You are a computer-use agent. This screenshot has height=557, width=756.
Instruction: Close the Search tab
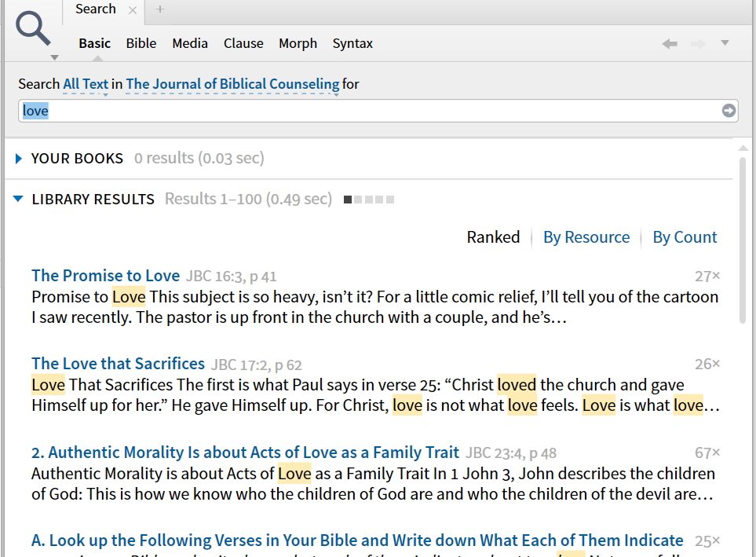tap(133, 10)
